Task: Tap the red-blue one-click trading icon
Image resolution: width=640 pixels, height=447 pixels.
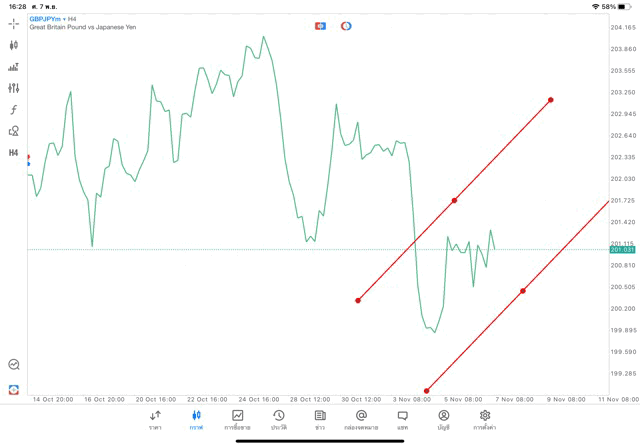Action: (x=320, y=25)
